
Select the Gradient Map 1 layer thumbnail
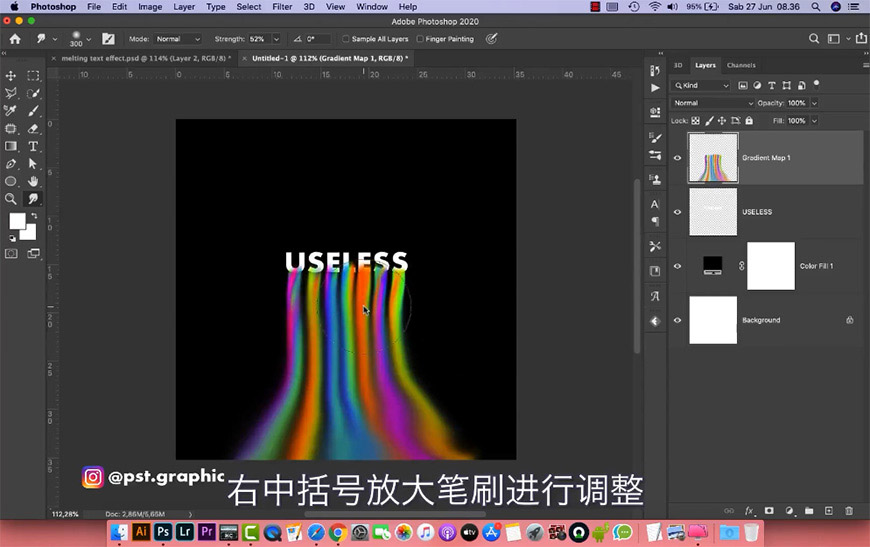pyautogui.click(x=713, y=158)
